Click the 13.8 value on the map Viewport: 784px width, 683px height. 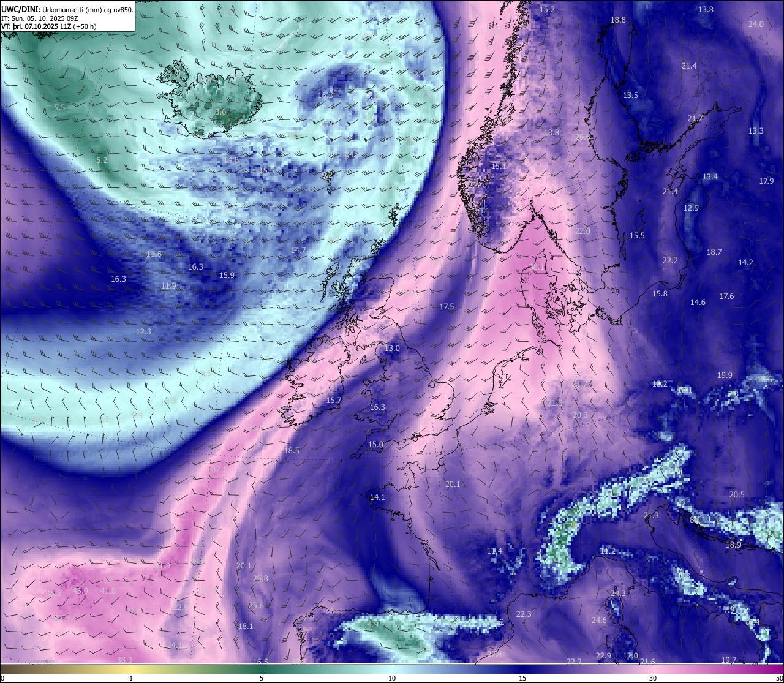(706, 9)
